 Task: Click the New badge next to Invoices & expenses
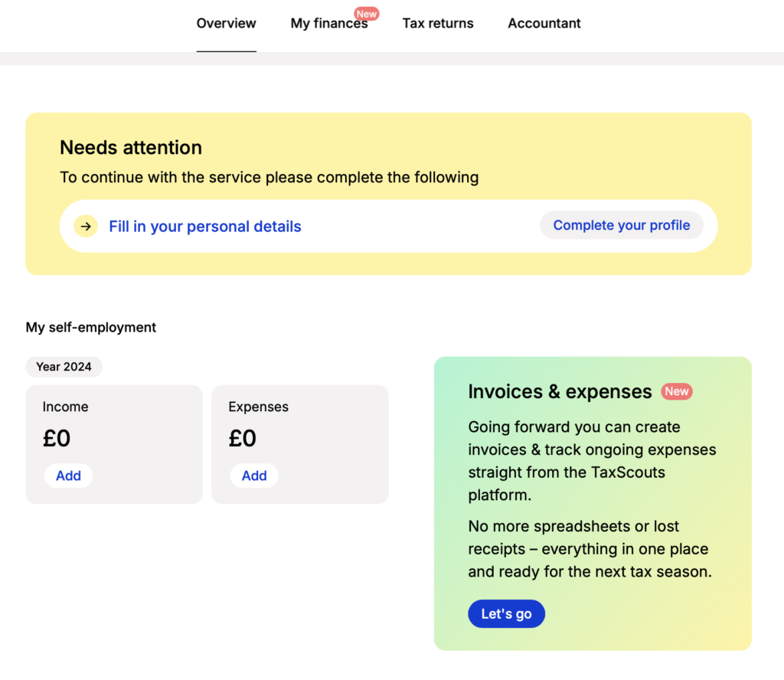click(x=677, y=391)
